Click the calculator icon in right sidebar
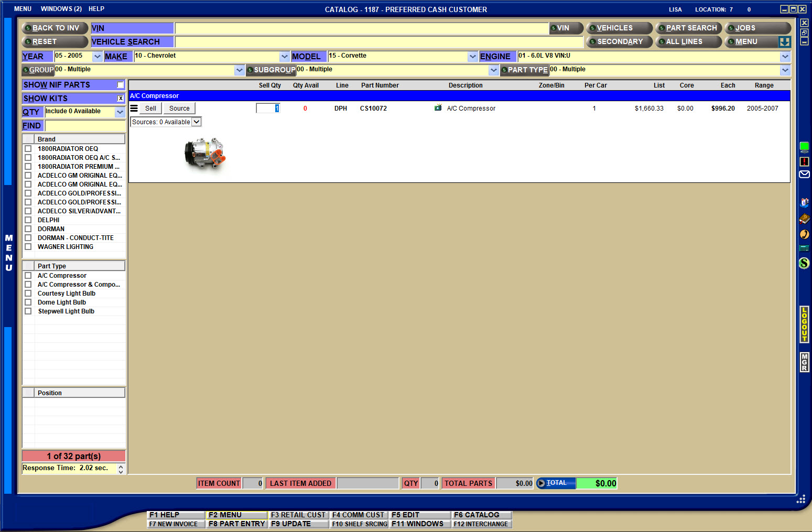 (804, 248)
